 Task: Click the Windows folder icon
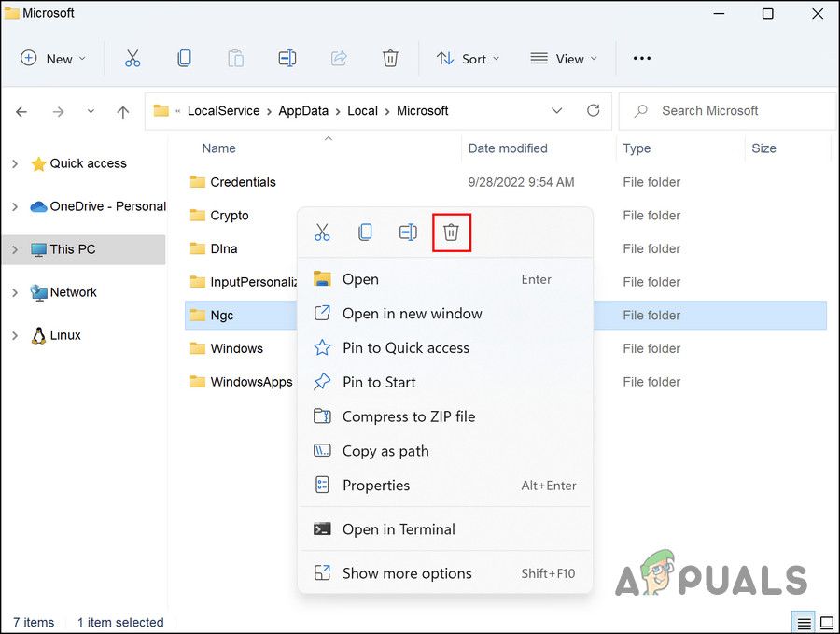pos(197,348)
